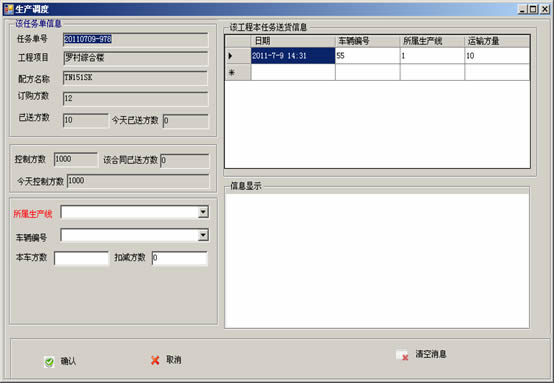Click the 车辆编号 column header

point(367,41)
